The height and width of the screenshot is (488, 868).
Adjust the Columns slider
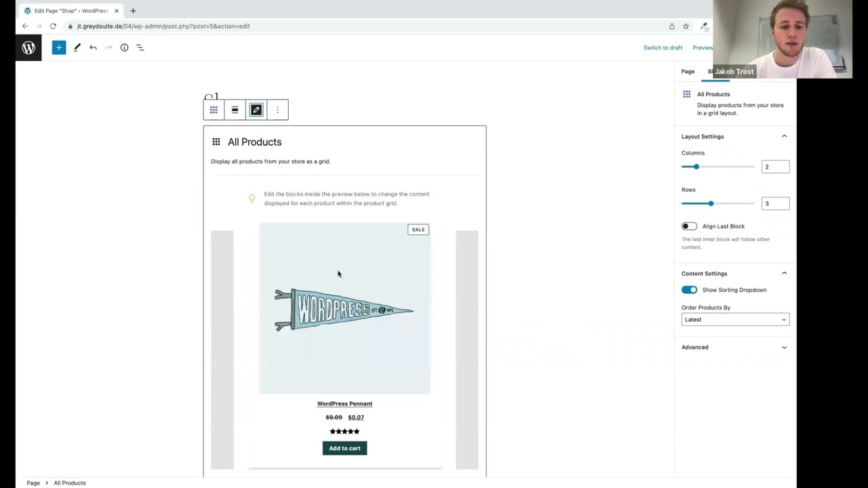718,167
